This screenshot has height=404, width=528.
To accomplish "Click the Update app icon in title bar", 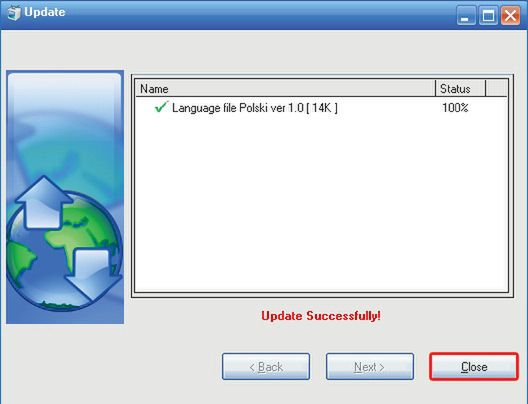I will click(x=14, y=13).
